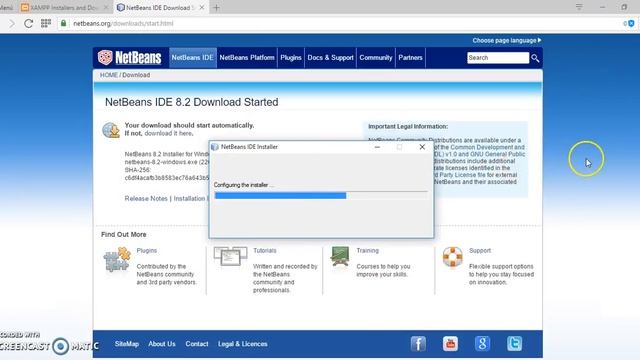Click the NetBeans IDE Installer title icon
This screenshot has height=360, width=640.
(x=215, y=147)
